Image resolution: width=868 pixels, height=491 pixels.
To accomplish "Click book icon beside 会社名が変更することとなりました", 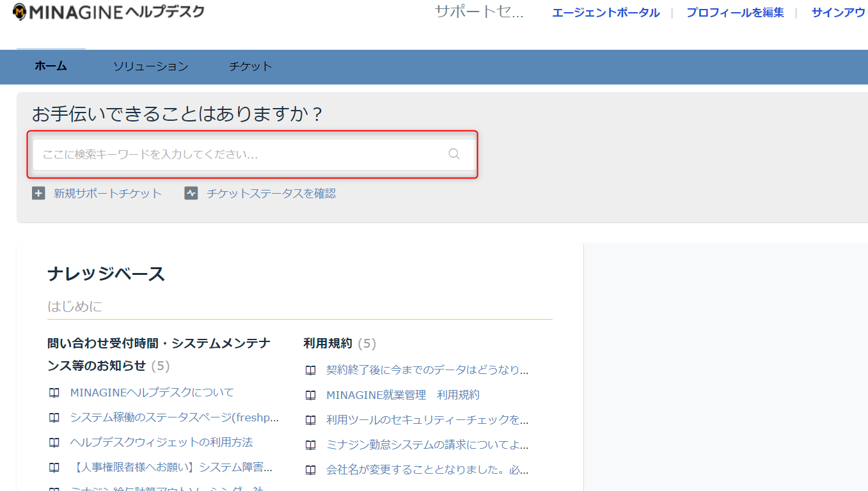I will 310,470.
